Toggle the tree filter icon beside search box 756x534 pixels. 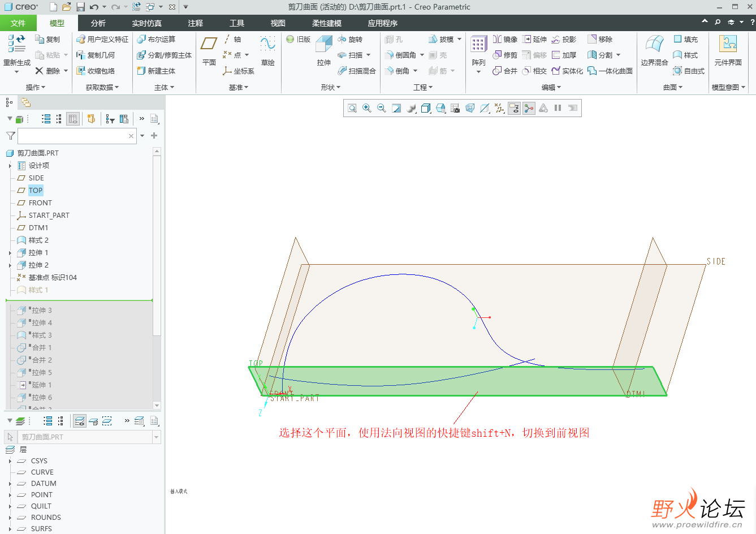coord(11,136)
